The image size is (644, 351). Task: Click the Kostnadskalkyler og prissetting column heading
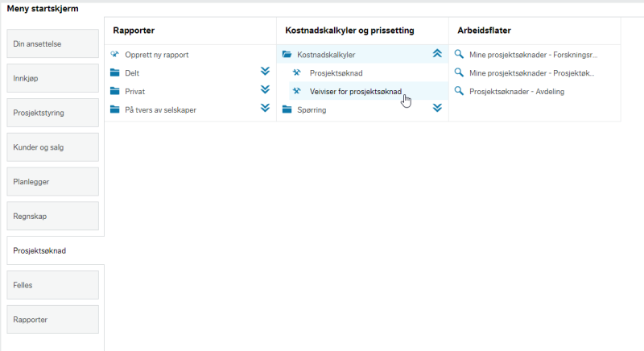click(x=349, y=31)
